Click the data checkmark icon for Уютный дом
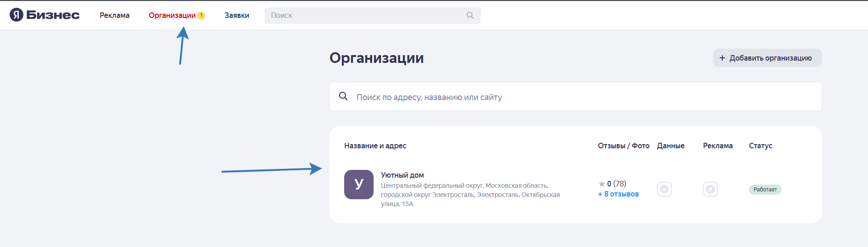The height and width of the screenshot is (247, 868). click(664, 189)
